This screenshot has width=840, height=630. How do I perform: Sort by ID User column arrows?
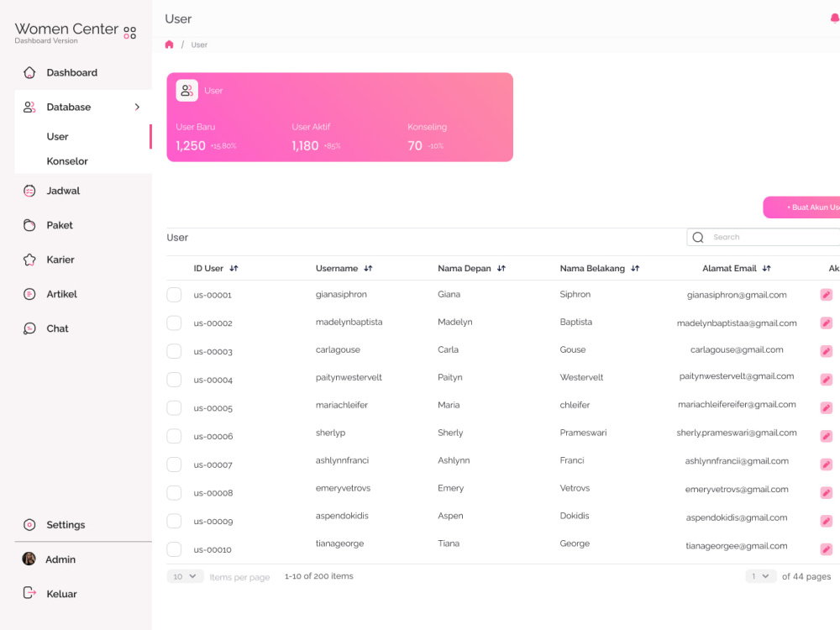[x=234, y=269]
